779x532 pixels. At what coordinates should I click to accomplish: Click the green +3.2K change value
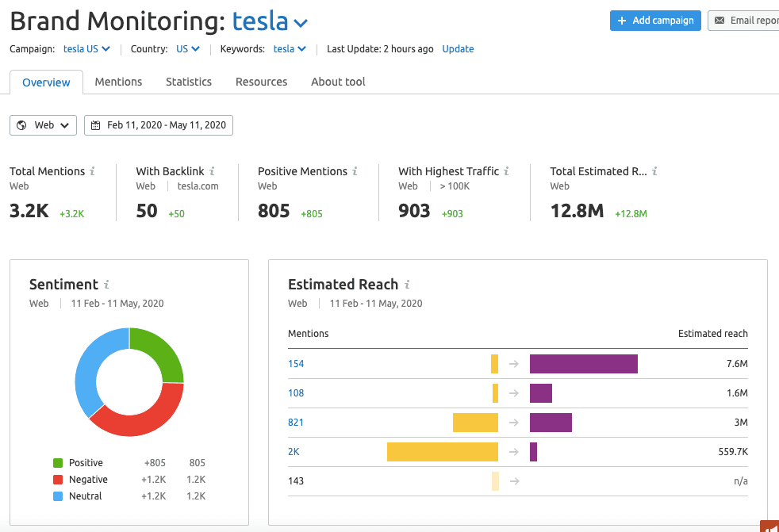click(72, 213)
